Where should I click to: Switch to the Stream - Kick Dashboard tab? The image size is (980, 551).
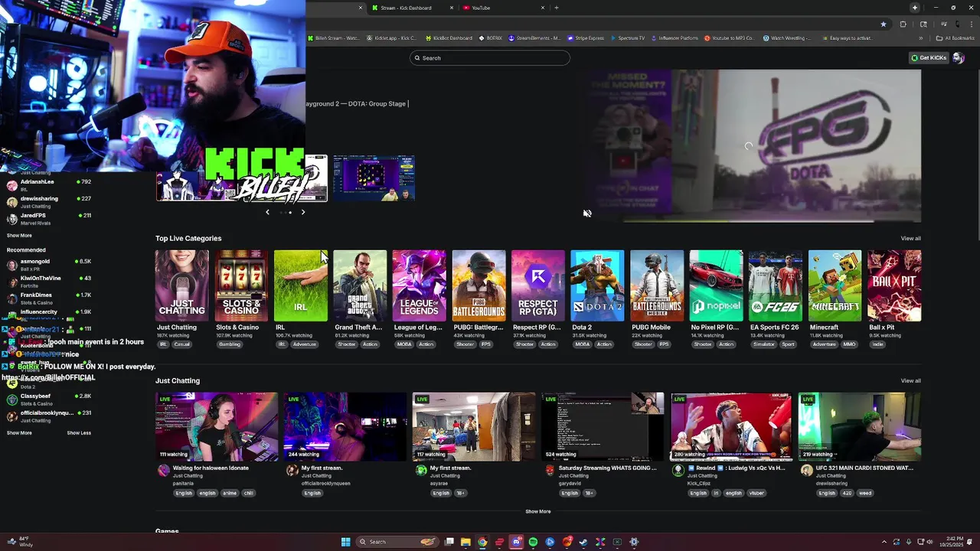click(x=413, y=8)
